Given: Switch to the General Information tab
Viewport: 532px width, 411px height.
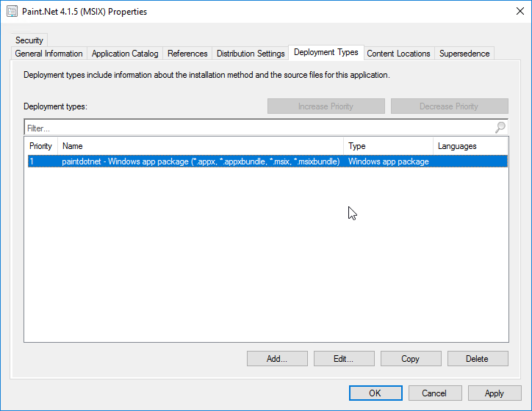Looking at the screenshot, I should pyautogui.click(x=48, y=54).
